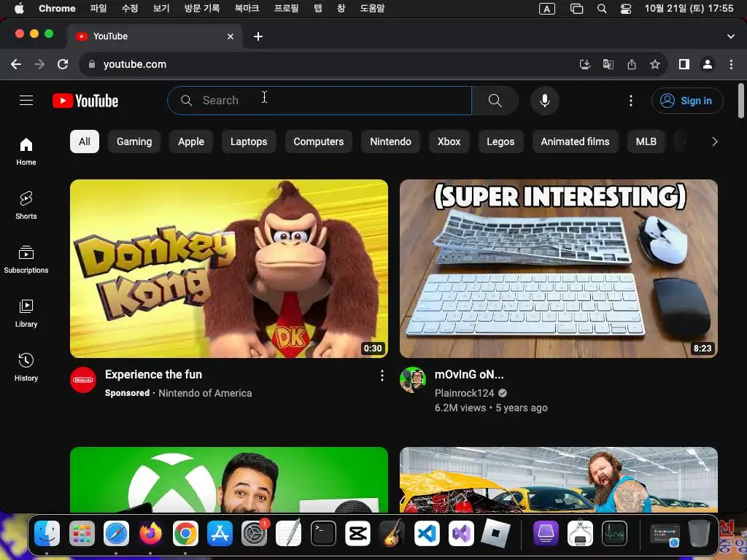Screen dimensions: 747x560
Task: Open Trash in the Dock
Action: pyautogui.click(x=699, y=533)
